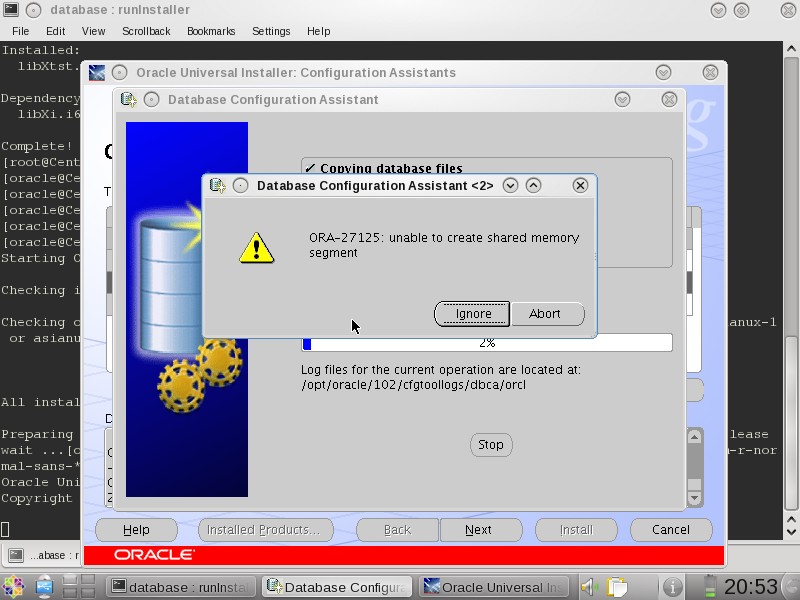Image resolution: width=800 pixels, height=600 pixels.
Task: Open the KDE application launcher icon
Action: (x=14, y=587)
